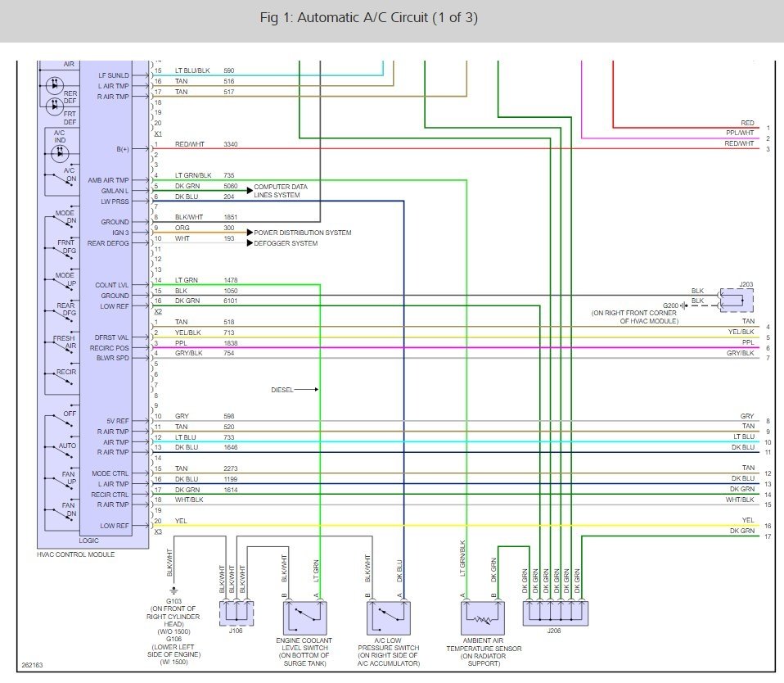Click the J106 splice pack box
The width and height of the screenshot is (784, 683).
[237, 613]
